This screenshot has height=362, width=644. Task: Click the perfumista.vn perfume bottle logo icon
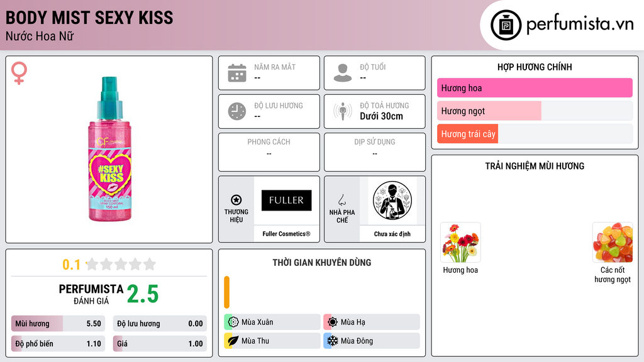pos(506,25)
